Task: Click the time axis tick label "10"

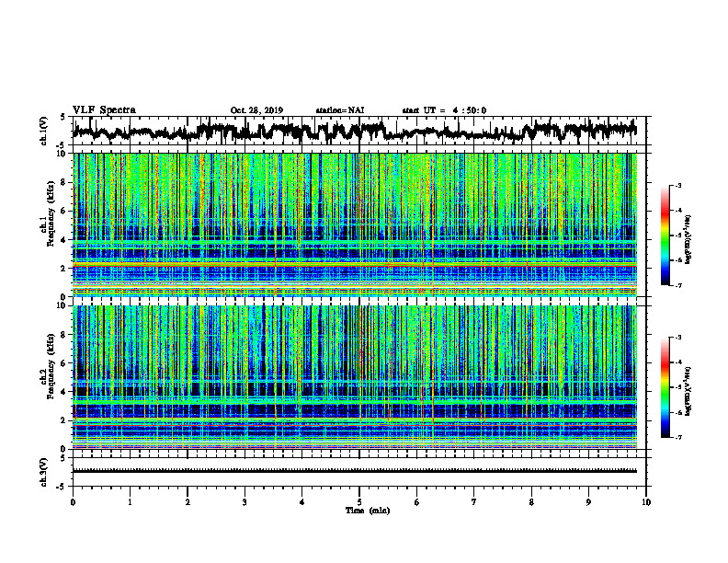Action: tap(646, 502)
